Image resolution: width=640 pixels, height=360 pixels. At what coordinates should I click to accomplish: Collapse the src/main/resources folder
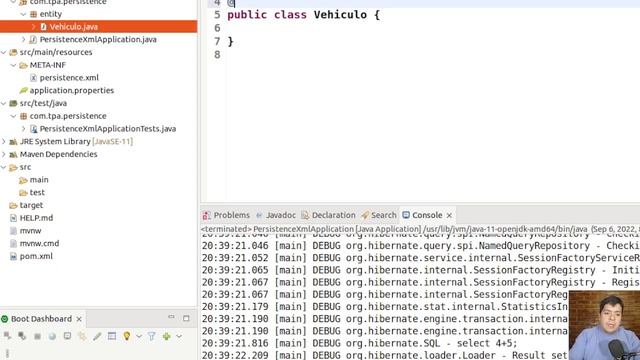4,52
